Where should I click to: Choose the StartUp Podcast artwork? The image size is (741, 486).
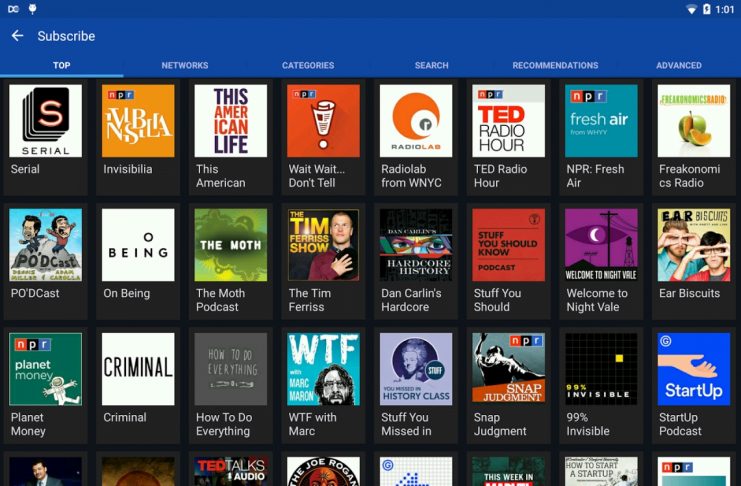(x=694, y=369)
